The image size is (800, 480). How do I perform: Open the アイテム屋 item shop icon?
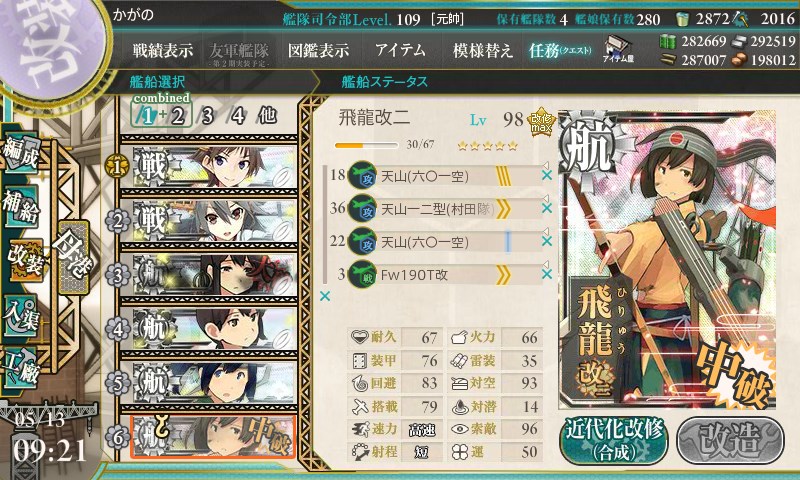coord(618,50)
